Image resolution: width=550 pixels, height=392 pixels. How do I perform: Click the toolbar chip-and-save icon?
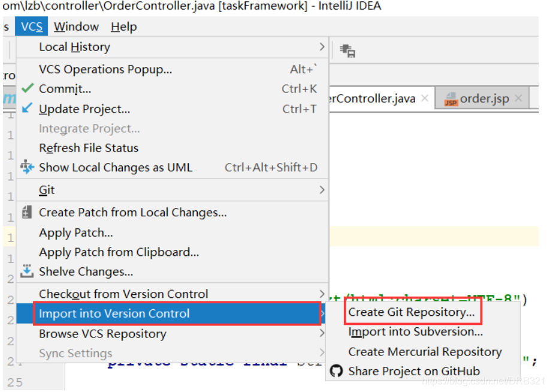pos(347,51)
